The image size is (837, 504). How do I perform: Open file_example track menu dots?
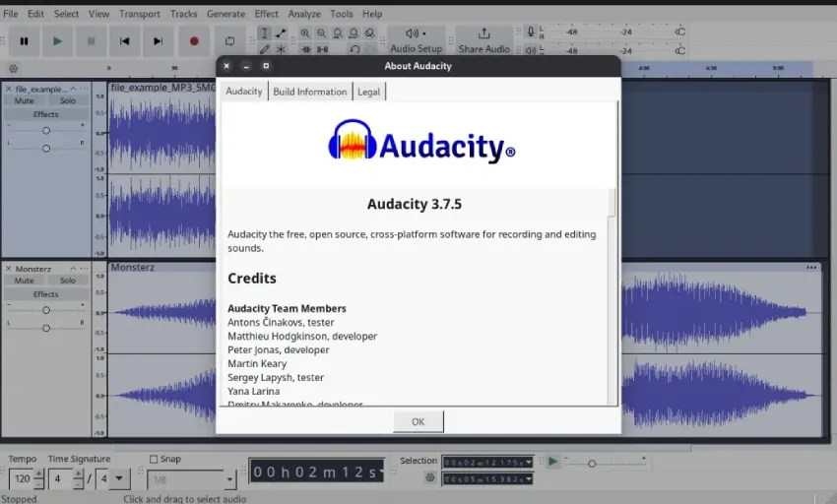[84, 89]
